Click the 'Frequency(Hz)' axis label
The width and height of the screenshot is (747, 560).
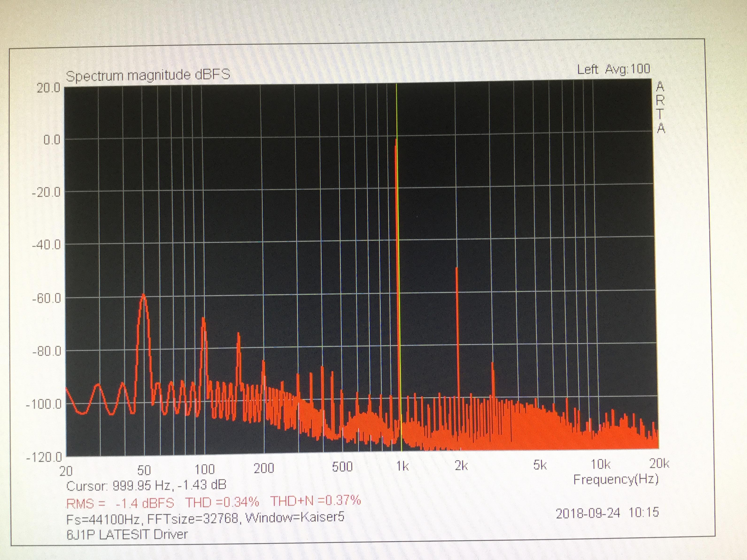[616, 479]
